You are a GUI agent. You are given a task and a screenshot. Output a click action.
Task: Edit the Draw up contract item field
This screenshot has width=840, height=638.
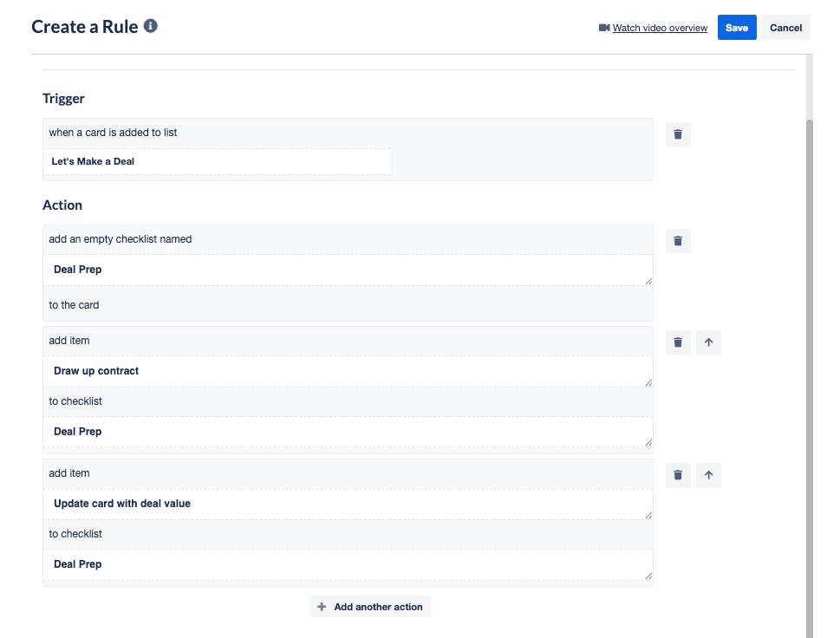pos(348,371)
